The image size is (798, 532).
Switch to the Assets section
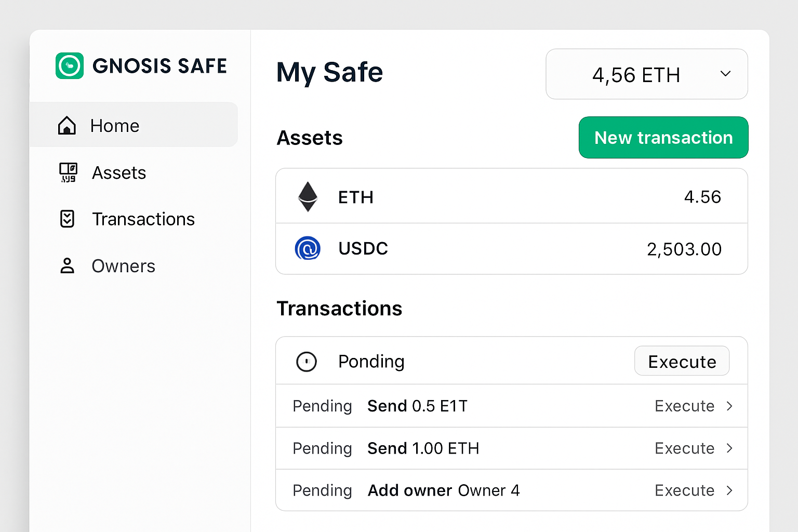point(118,172)
